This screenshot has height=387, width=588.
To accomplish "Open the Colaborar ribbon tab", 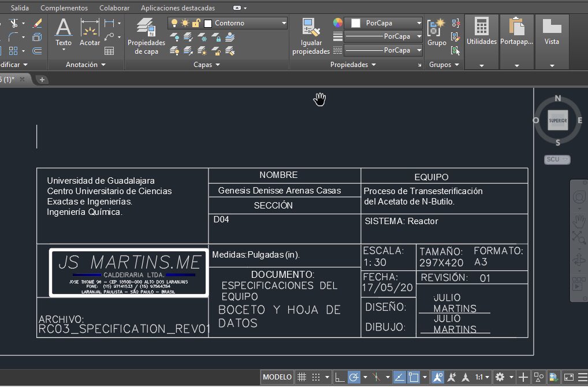I will pyautogui.click(x=114, y=8).
